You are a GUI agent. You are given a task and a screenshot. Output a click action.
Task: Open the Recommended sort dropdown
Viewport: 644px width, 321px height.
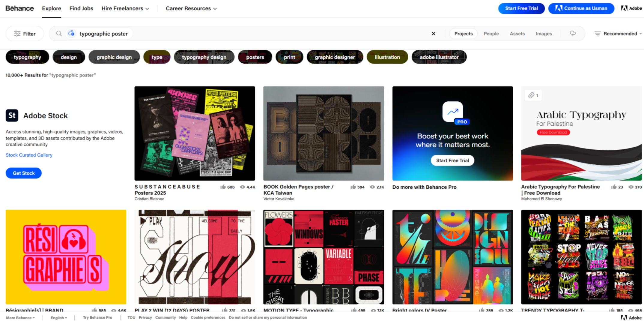click(618, 34)
